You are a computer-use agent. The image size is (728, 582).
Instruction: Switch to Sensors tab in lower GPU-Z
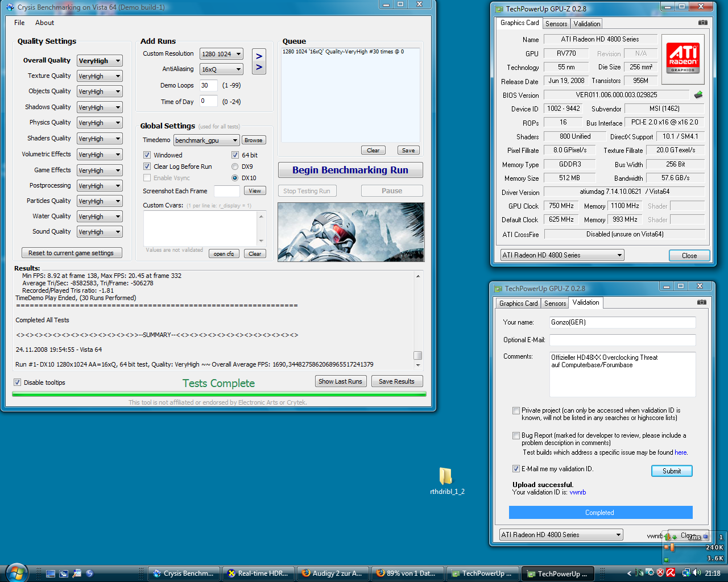coord(555,304)
